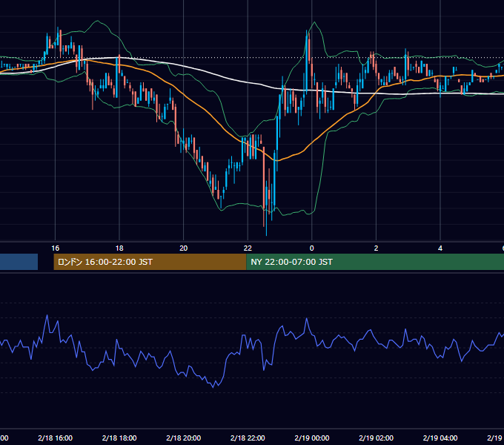Click the 0 hour label on price chart axis

click(x=311, y=248)
